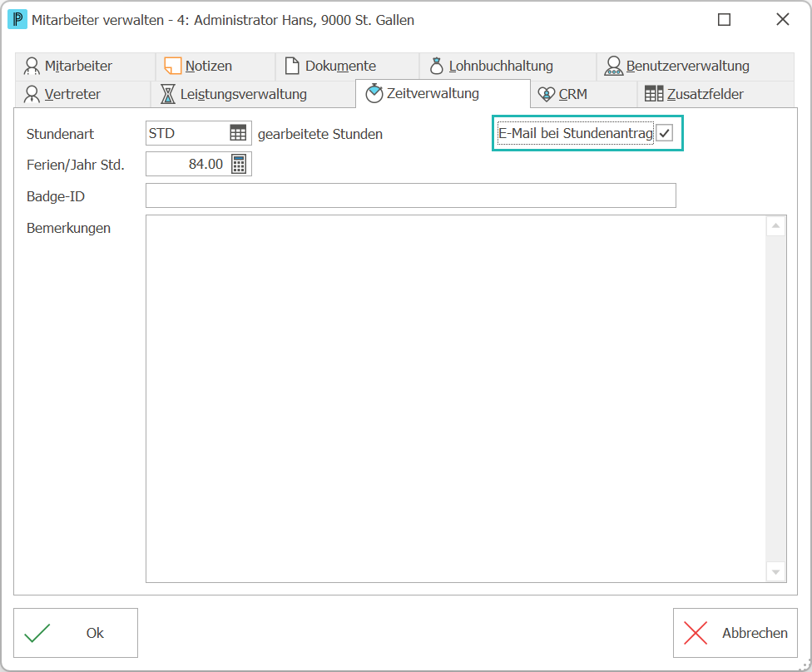Maximize the Mitarbeiter verwalten window
Screen dimensions: 812x672
724,20
